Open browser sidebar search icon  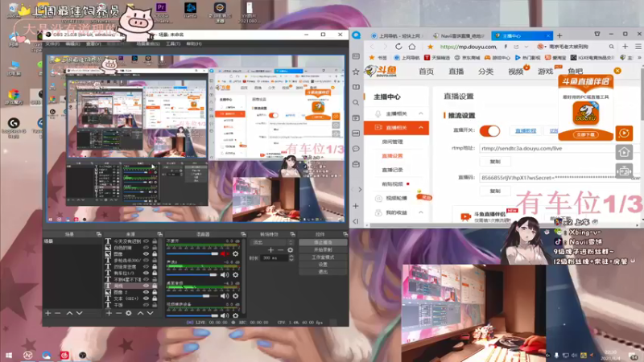pos(356,103)
